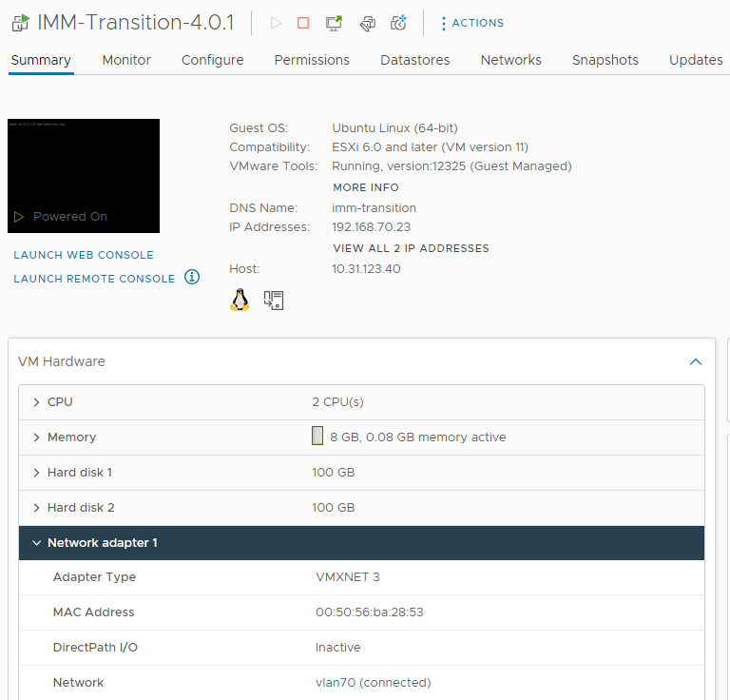Open the remote console monitor icon
Image resolution: width=730 pixels, height=700 pixels.
click(x=334, y=23)
